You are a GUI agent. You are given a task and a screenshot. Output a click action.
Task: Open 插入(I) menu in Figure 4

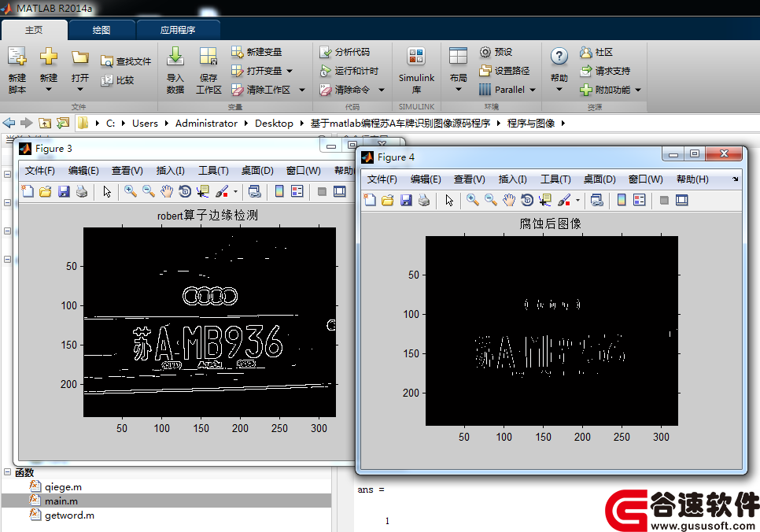tap(512, 179)
